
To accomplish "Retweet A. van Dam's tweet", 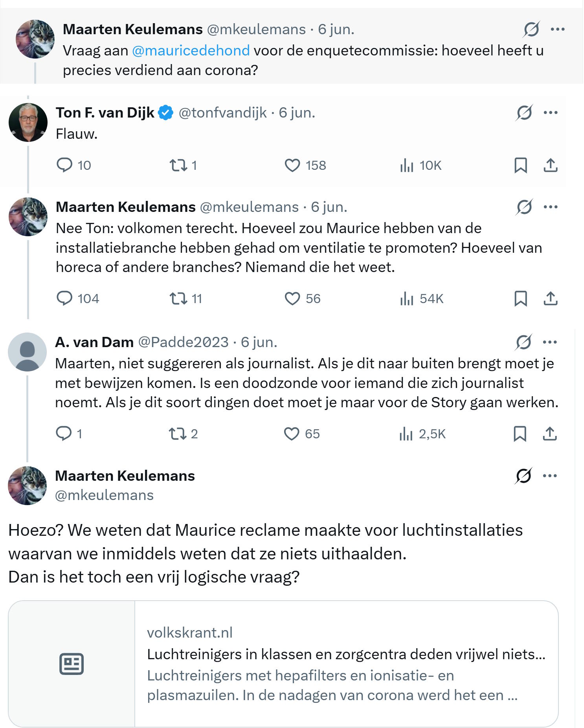I will [x=183, y=434].
